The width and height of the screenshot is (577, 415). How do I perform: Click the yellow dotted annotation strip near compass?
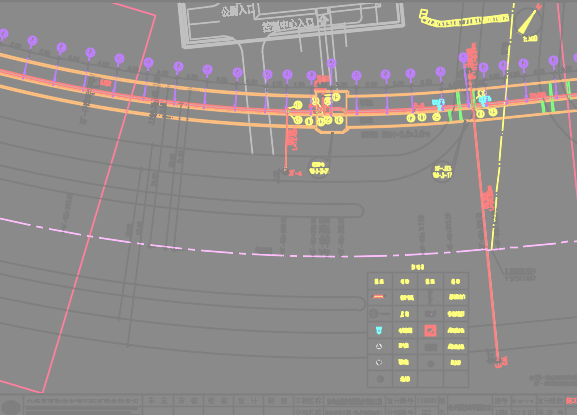(464, 19)
